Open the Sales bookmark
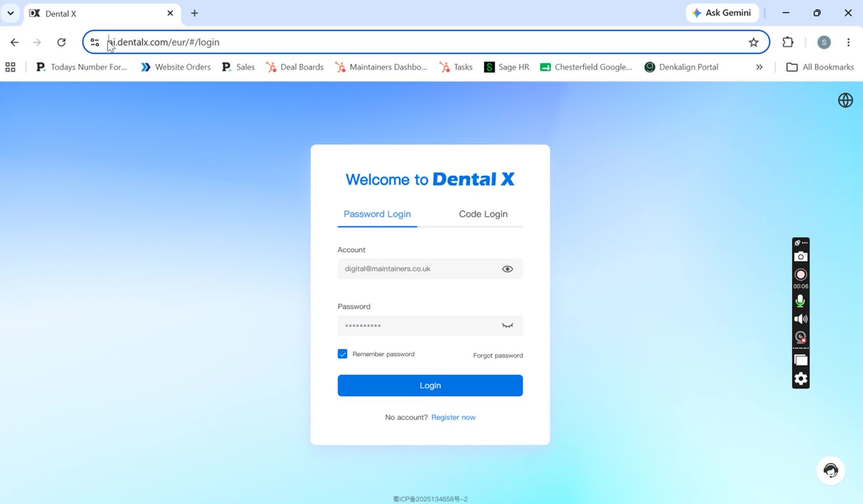863x504 pixels. tap(239, 67)
